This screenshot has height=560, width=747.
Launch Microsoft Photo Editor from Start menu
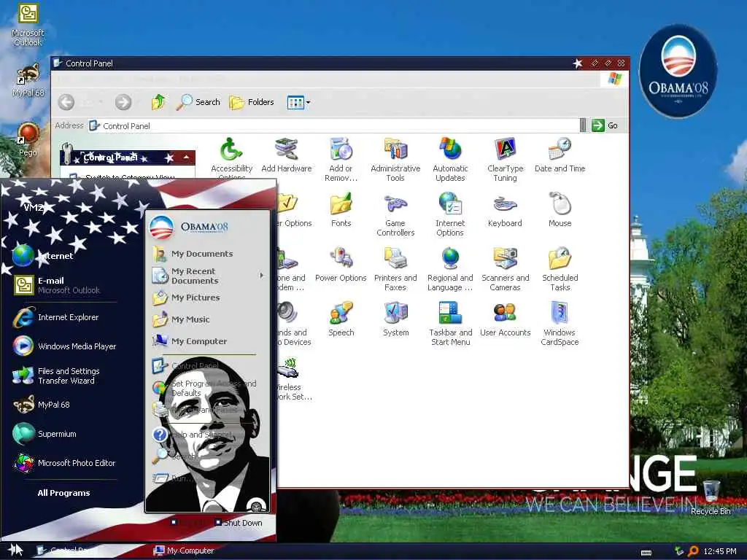coord(64,463)
